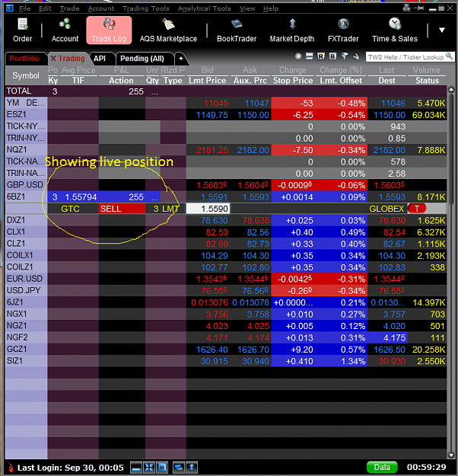Open the File menu
The image size is (458, 476).
pyautogui.click(x=24, y=8)
